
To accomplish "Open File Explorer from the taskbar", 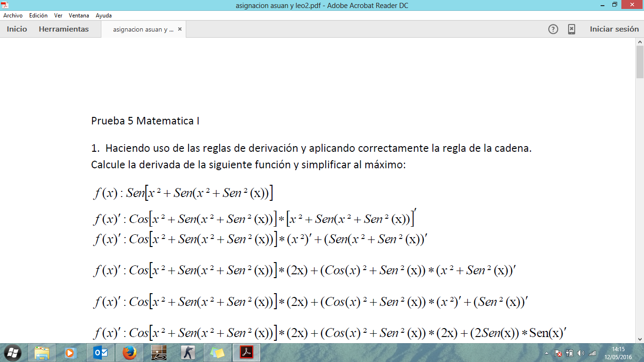I will point(42,353).
